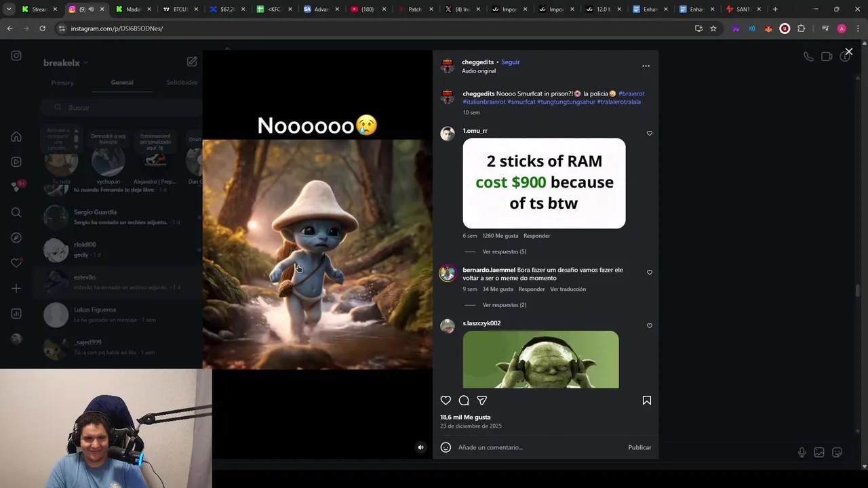The height and width of the screenshot is (488, 868).
Task: Bookmark page with the star icon
Action: click(x=713, y=28)
